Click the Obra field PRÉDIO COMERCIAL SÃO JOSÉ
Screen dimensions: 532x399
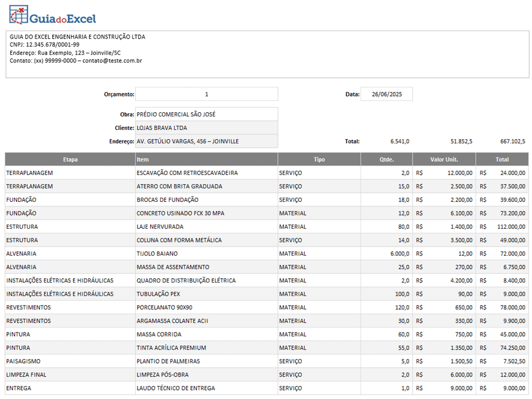(206, 114)
